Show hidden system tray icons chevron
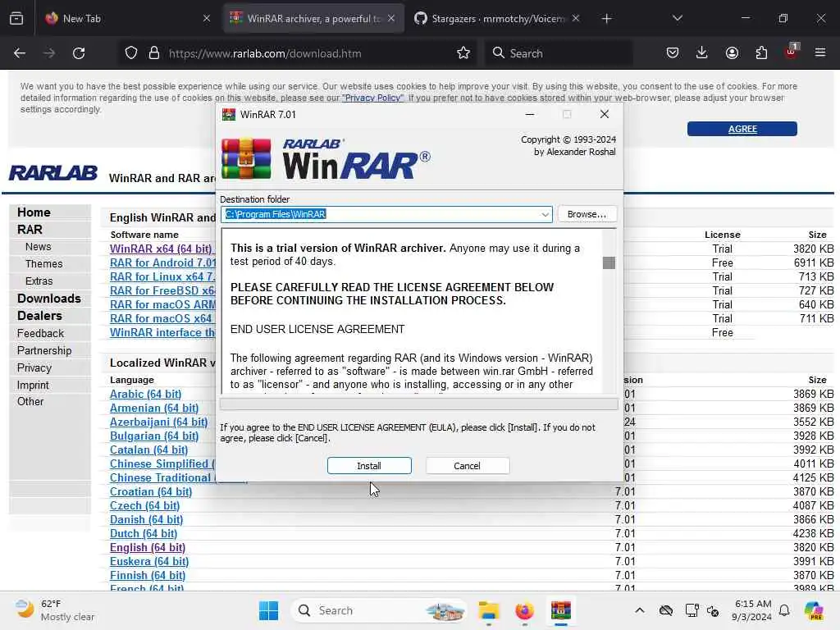 tap(640, 610)
